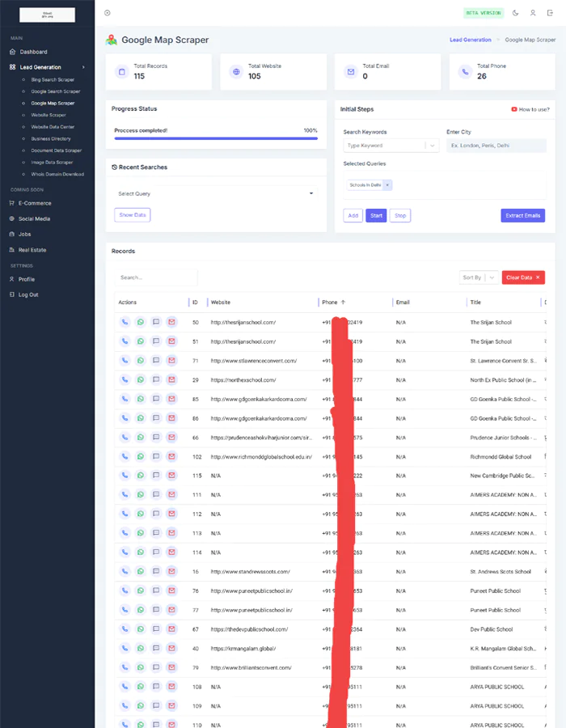Open the user profile icon in top bar
The height and width of the screenshot is (728, 566).
tap(533, 13)
